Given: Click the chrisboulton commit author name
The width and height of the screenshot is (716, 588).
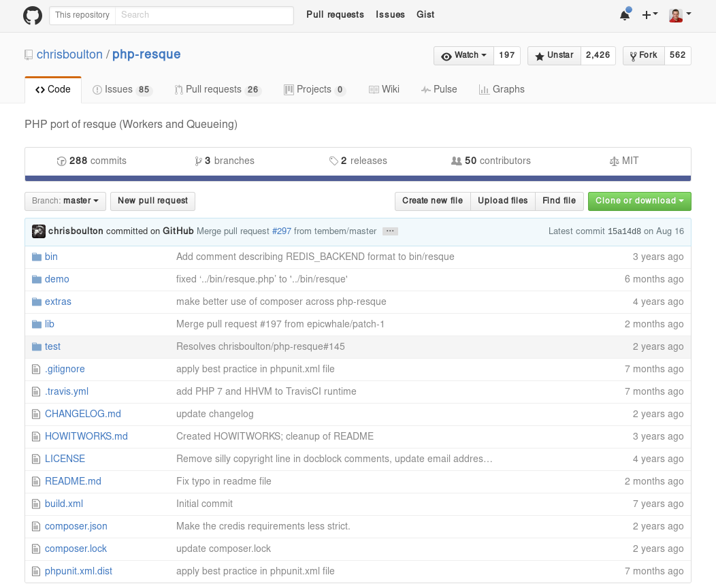Looking at the screenshot, I should pos(76,231).
